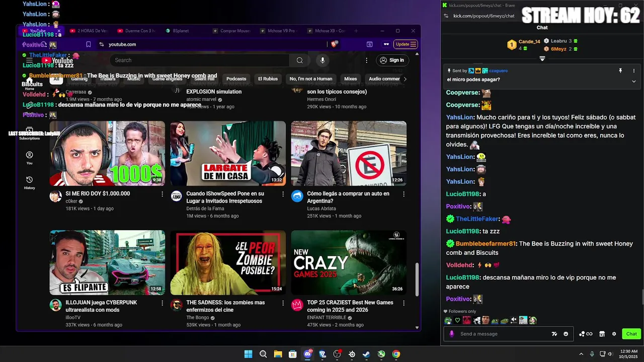
Task: Open YouTube settings three-dot menu near Sign in
Action: (x=366, y=60)
